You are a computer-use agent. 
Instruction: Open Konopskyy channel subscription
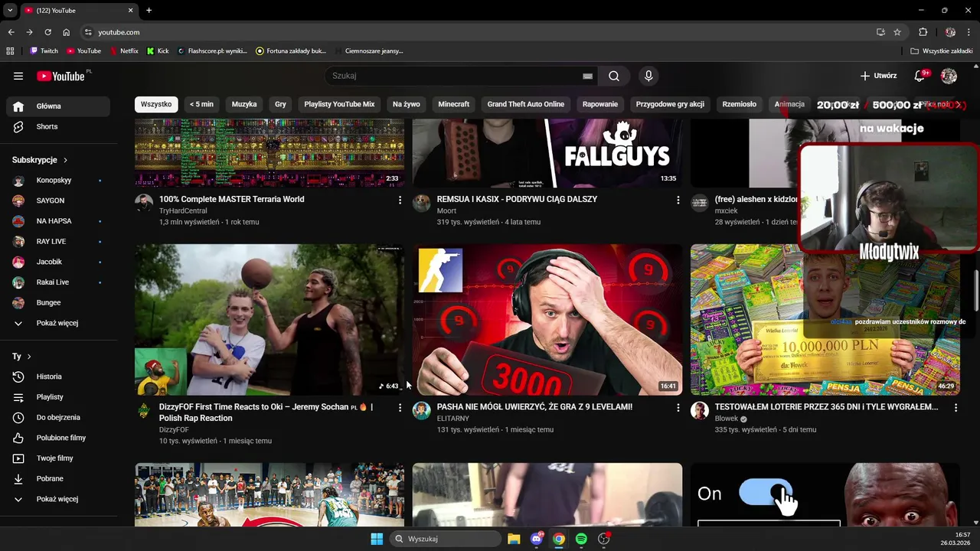(57, 181)
